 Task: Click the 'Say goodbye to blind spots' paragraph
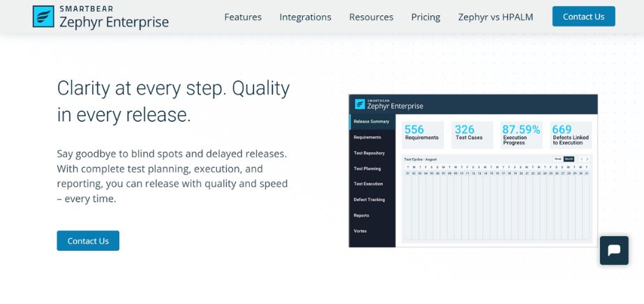172,176
